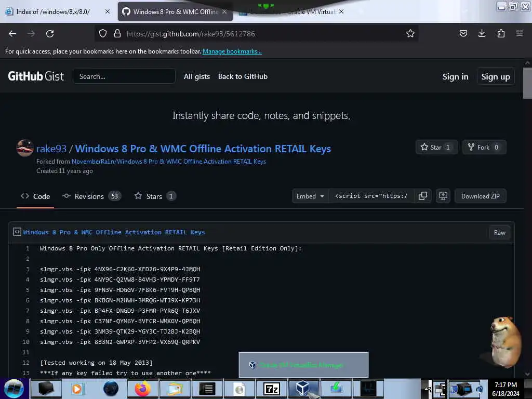This screenshot has width=532, height=399.
Task: Open the taskbar clock showing 7:17 PM
Action: pos(506,389)
